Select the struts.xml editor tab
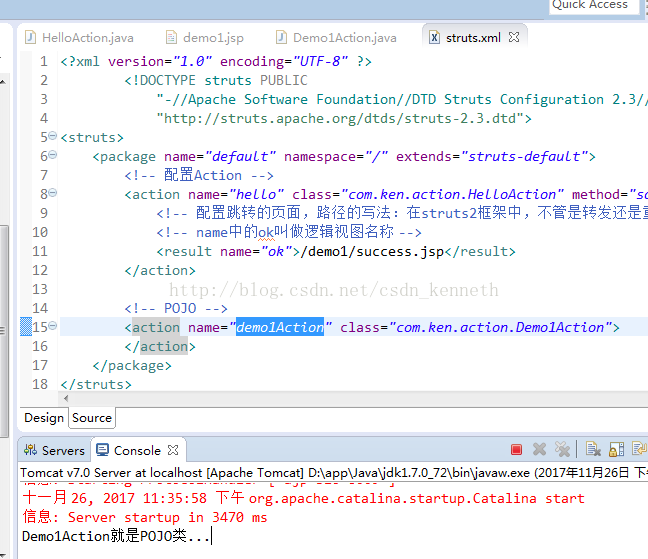Screen dimensions: 648x559 coord(473,38)
